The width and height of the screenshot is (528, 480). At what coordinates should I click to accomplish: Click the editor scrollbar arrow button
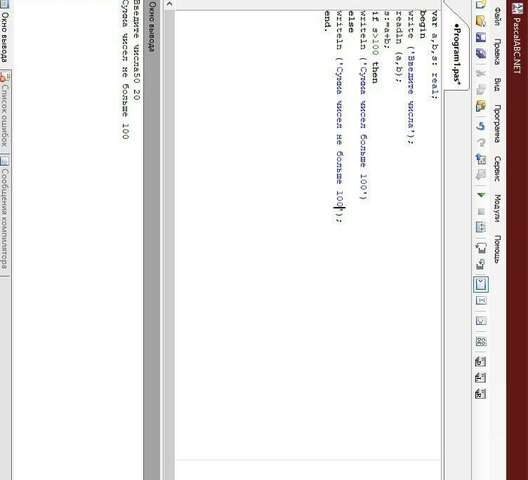(x=169, y=4)
